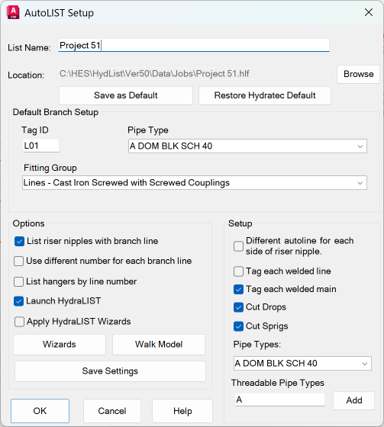
Task: Uncheck Launch HydraLIST option
Action: [19, 301]
